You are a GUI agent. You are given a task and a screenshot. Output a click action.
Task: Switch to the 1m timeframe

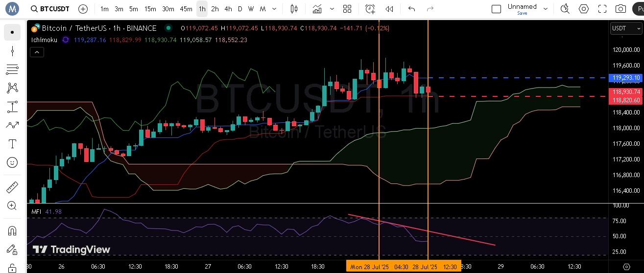pos(105,9)
